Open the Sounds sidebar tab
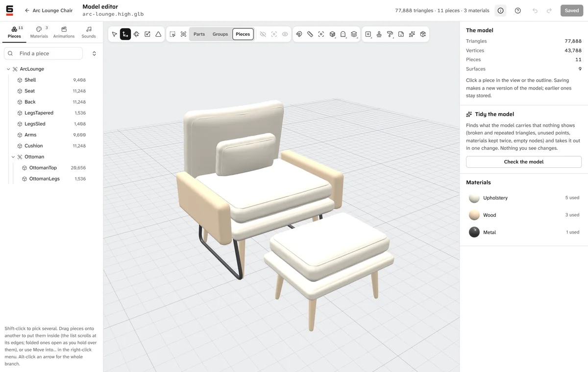The height and width of the screenshot is (372, 588). 89,32
